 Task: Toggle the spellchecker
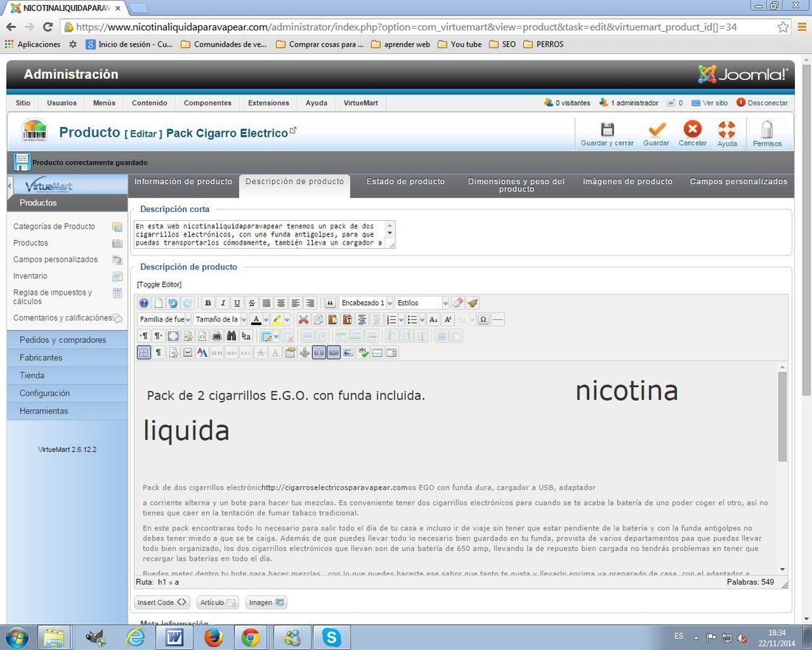pos(363,352)
